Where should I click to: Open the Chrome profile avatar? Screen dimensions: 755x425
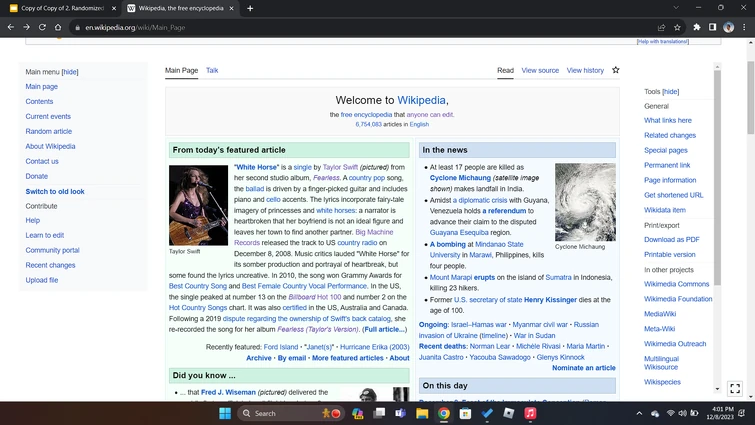pos(729,27)
